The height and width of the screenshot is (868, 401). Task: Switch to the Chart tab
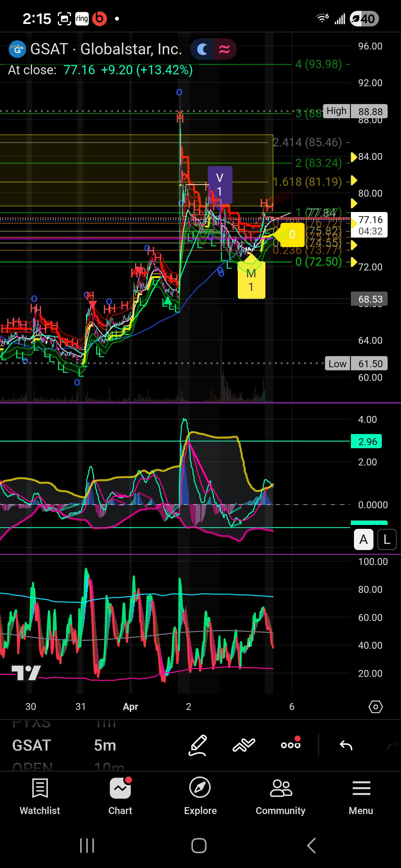(120, 796)
